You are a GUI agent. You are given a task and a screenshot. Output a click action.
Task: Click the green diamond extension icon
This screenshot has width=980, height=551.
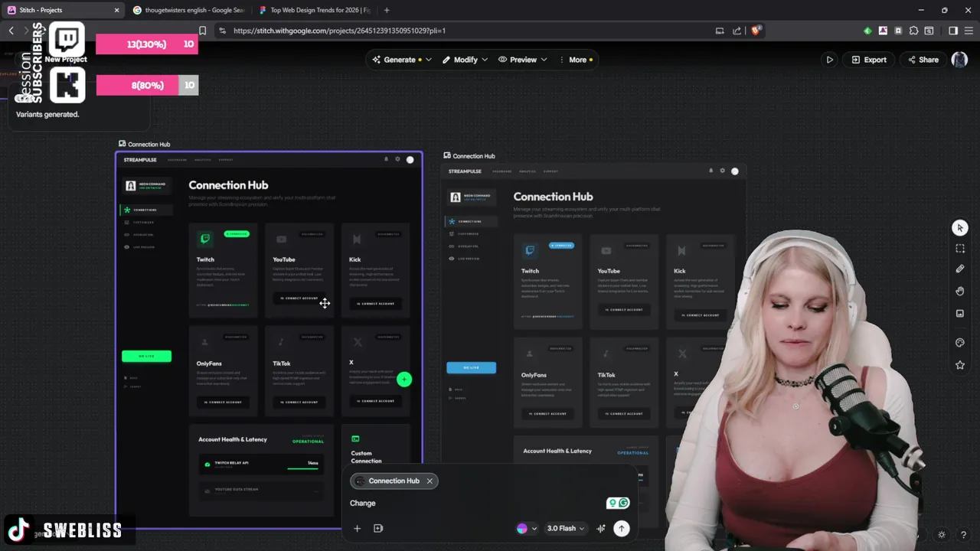[867, 31]
